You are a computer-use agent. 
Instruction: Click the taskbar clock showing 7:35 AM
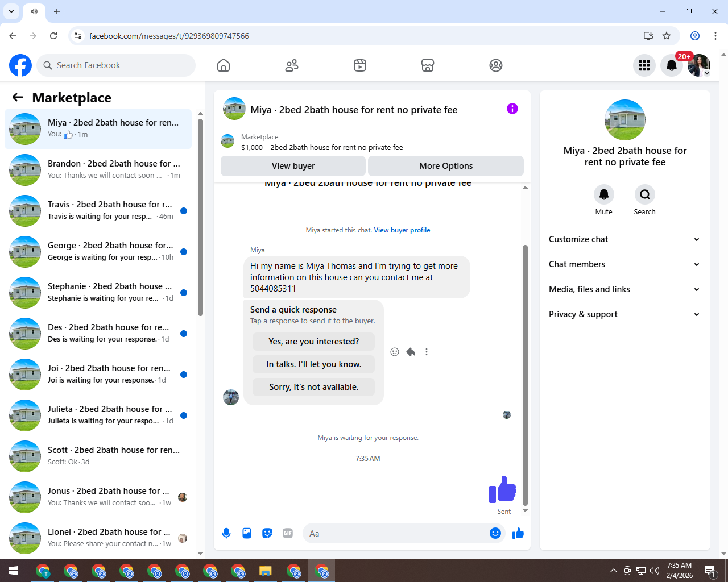[x=680, y=571]
